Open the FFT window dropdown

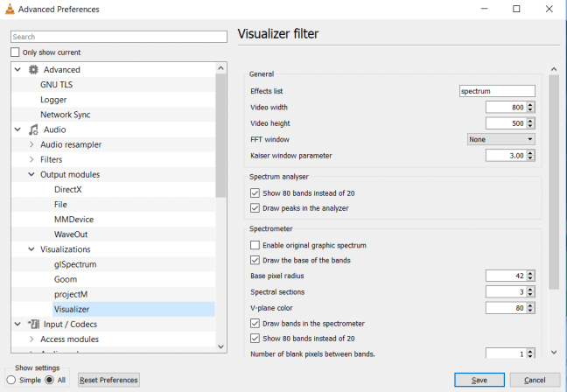500,139
